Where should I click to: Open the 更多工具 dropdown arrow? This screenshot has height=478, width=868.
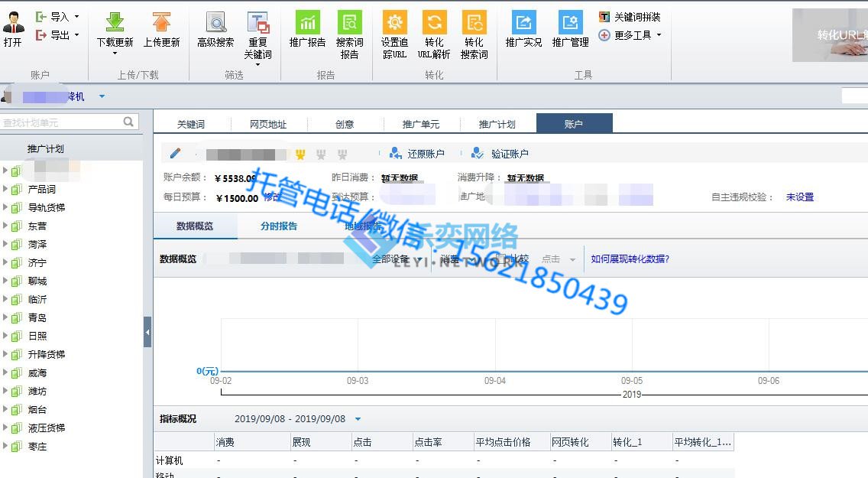tap(659, 35)
